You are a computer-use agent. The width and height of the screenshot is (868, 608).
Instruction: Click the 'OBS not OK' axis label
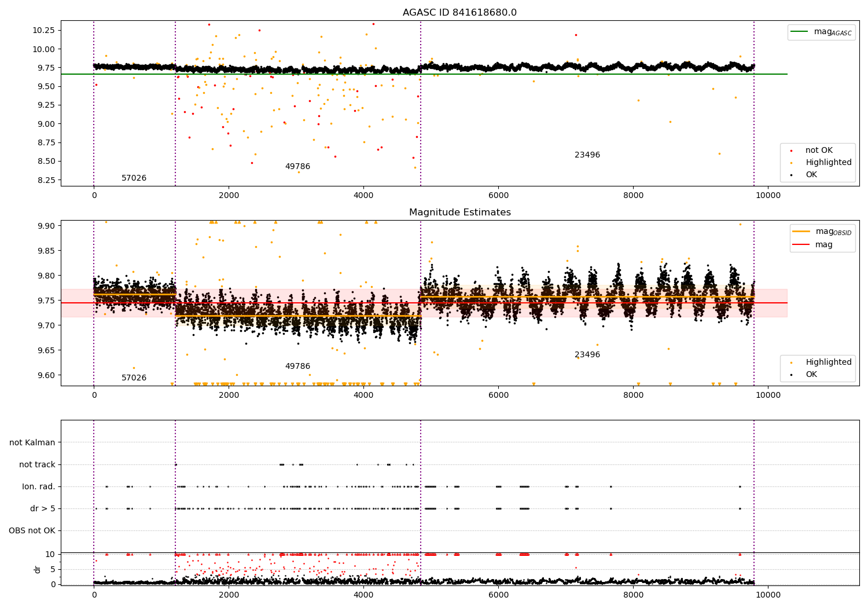[32, 531]
